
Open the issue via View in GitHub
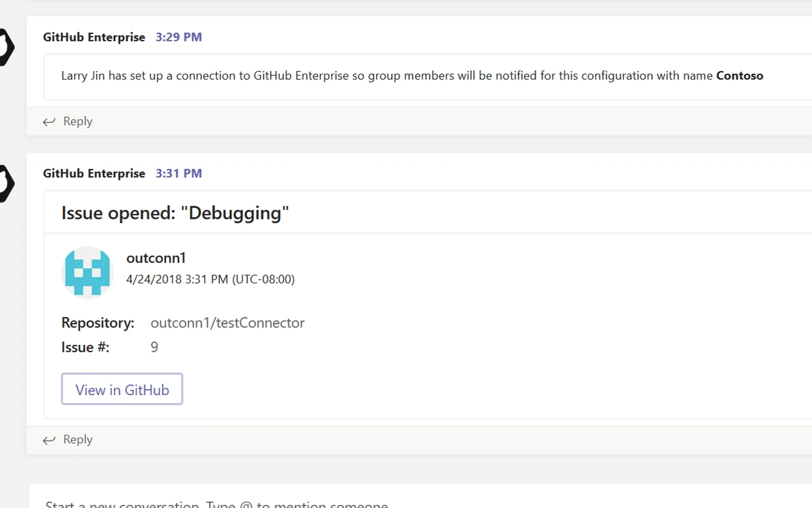[x=122, y=389]
